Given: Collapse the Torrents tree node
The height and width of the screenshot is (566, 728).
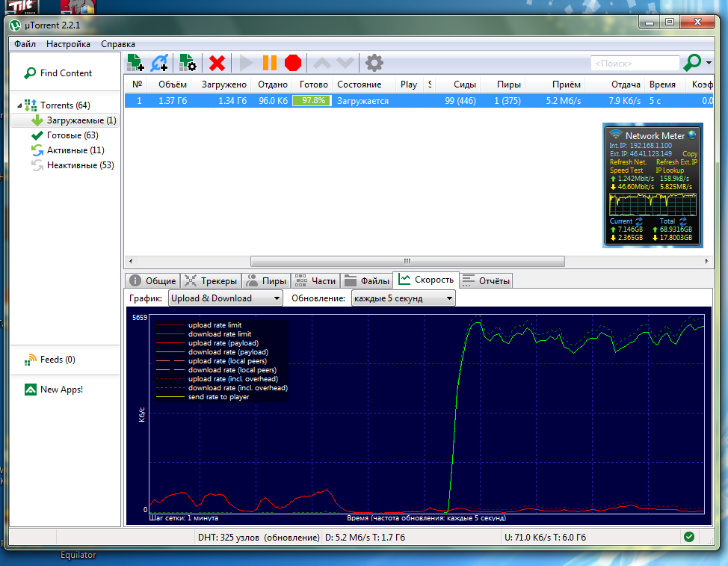Looking at the screenshot, I should pyautogui.click(x=19, y=105).
